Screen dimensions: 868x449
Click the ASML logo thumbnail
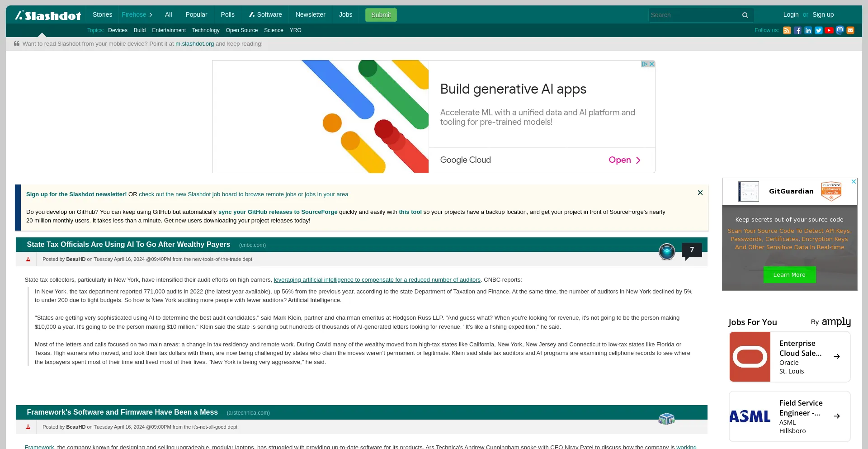coord(750,416)
